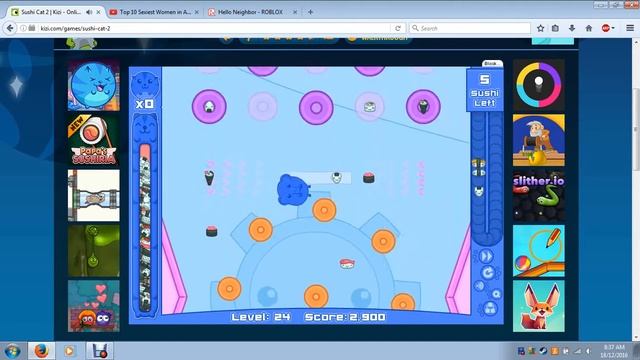Toggle the game sound speaker icon
640x360 pixels.
(480, 286)
